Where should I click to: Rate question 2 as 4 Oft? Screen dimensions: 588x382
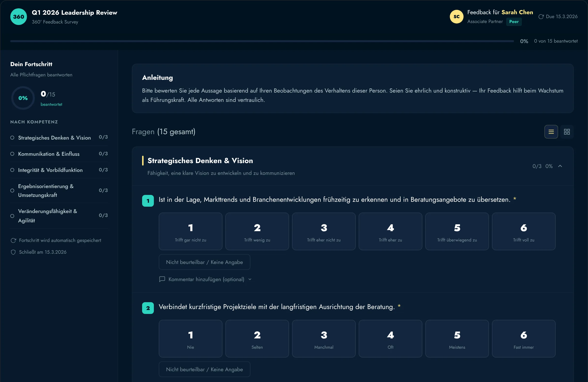tap(390, 339)
